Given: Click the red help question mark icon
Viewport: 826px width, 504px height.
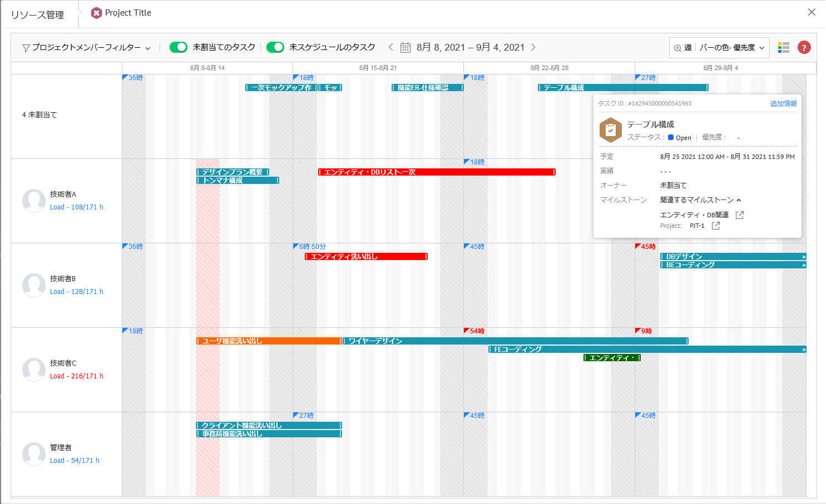Looking at the screenshot, I should point(804,47).
